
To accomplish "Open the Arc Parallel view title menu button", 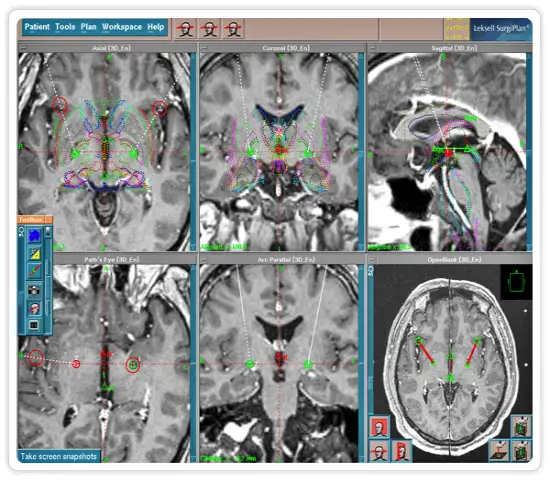I will click(203, 260).
